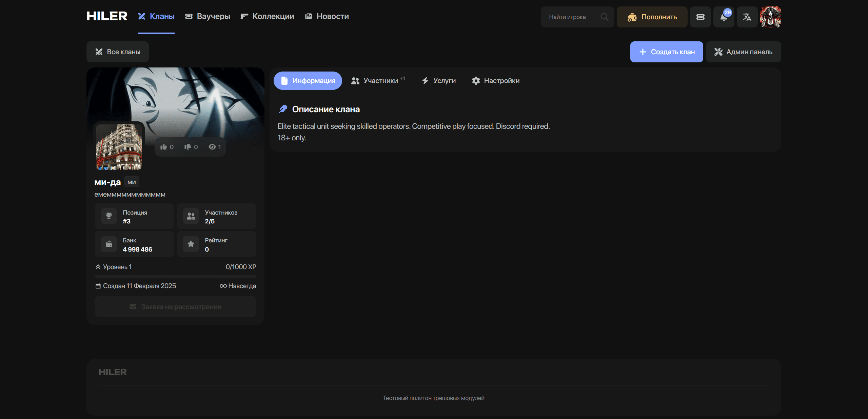
Task: Click Заявка на рассмотрении button
Action: click(x=175, y=307)
